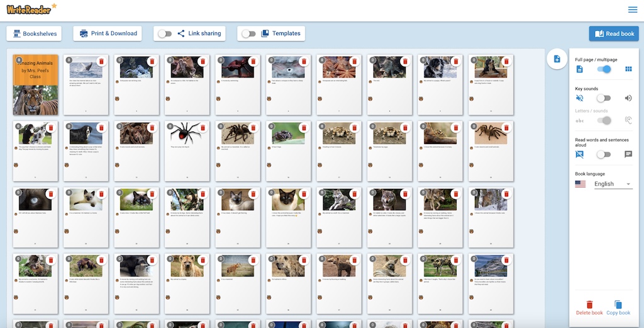Screen dimensions: 644x328
Task: Toggle the Letters / sounds switch
Action: pyautogui.click(x=604, y=120)
